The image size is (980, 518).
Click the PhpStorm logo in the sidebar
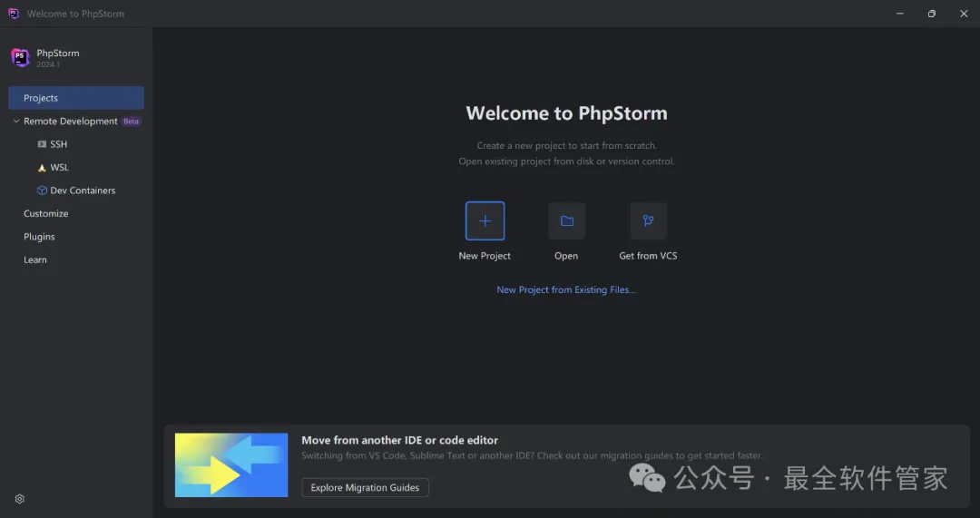(20, 57)
